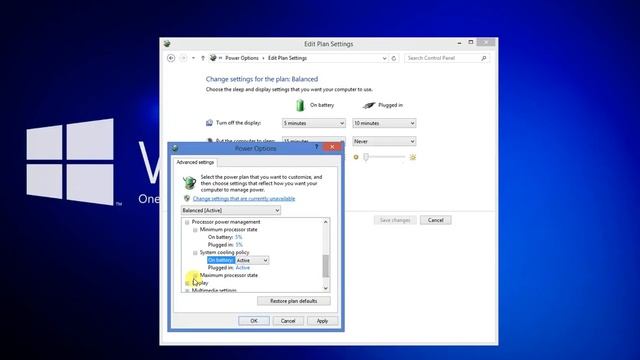
Task: Collapse the Processor power management node
Action: click(x=187, y=222)
